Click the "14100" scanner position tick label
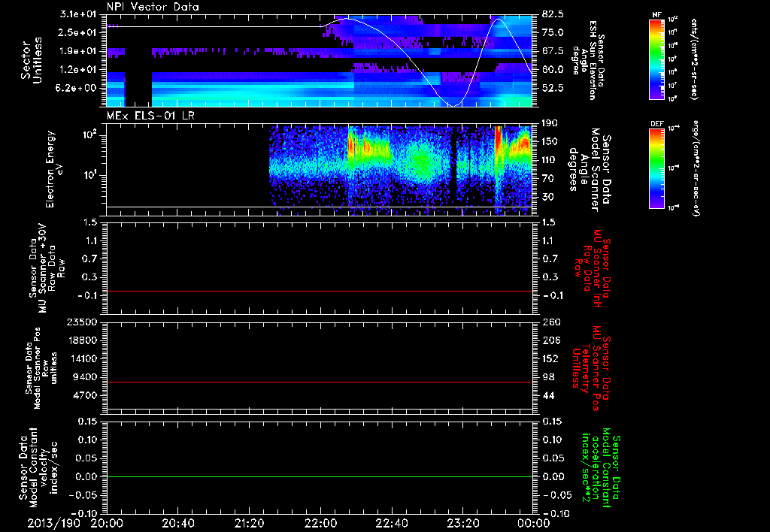The width and height of the screenshot is (770, 532). pos(82,358)
